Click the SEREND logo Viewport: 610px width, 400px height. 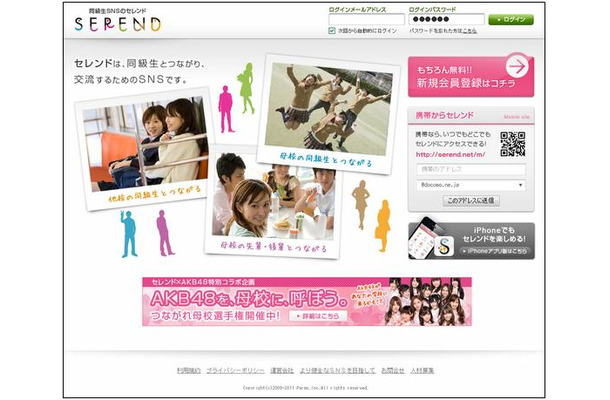117,24
